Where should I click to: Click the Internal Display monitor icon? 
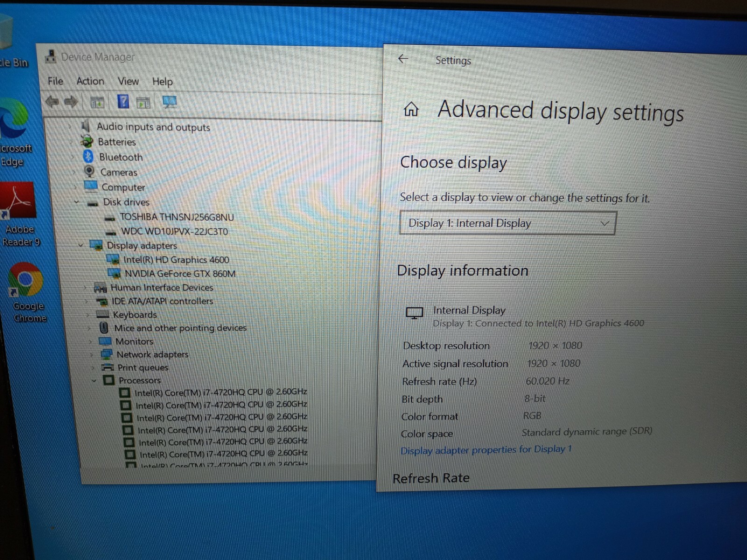tap(414, 313)
